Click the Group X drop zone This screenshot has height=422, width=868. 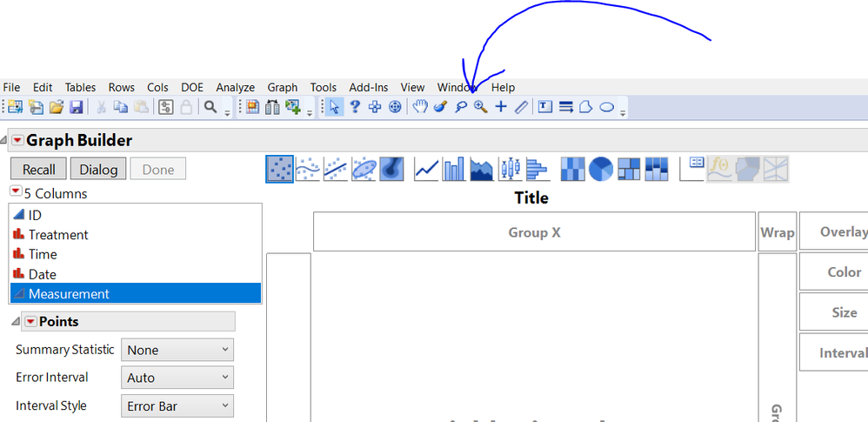click(534, 232)
